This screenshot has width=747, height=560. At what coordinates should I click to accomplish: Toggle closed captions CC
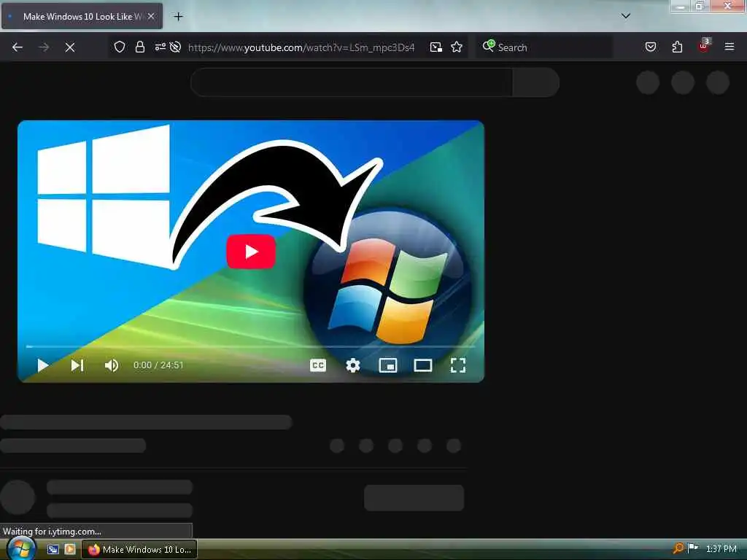click(318, 365)
